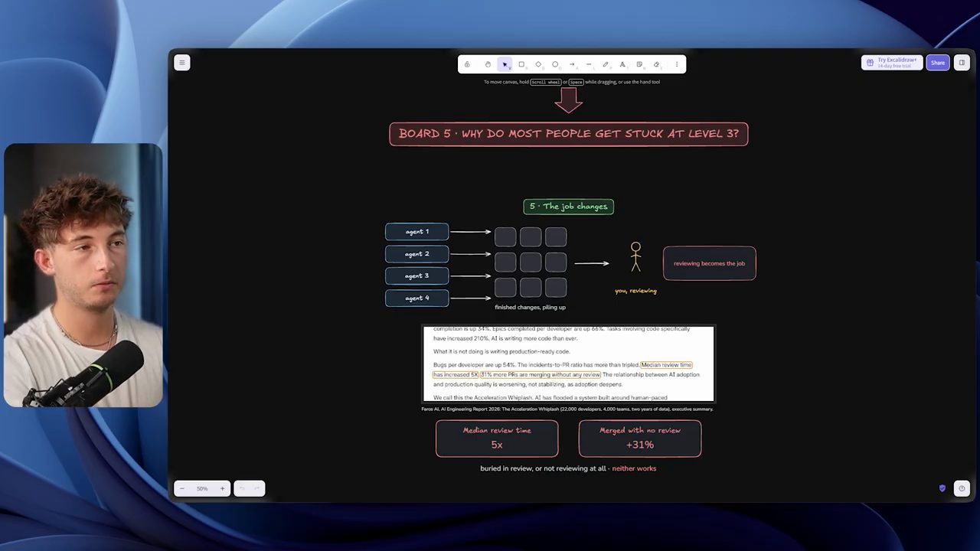
Task: Select the large red down arrow shape
Action: point(568,100)
